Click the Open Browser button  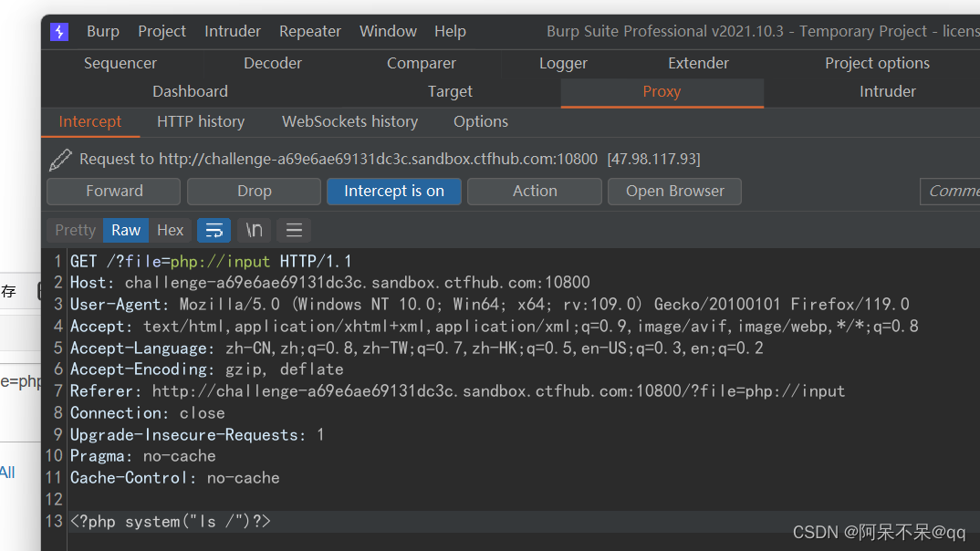click(x=674, y=192)
